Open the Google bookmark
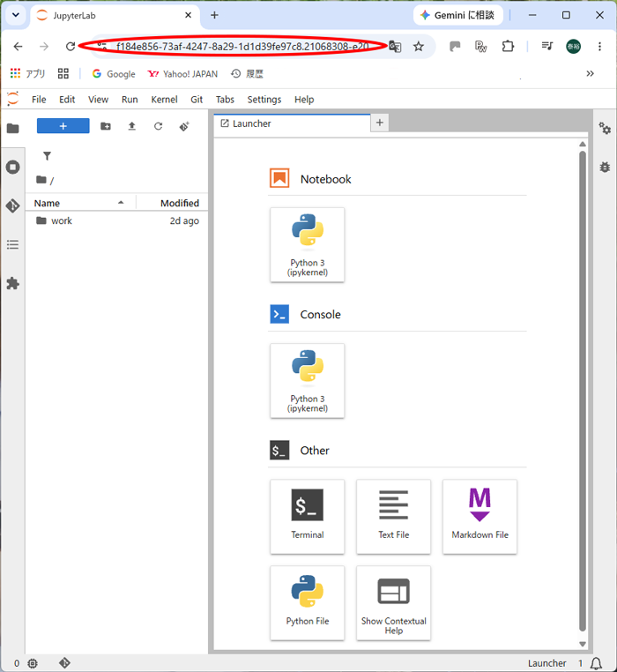Image resolution: width=617 pixels, height=672 pixels. (x=114, y=74)
